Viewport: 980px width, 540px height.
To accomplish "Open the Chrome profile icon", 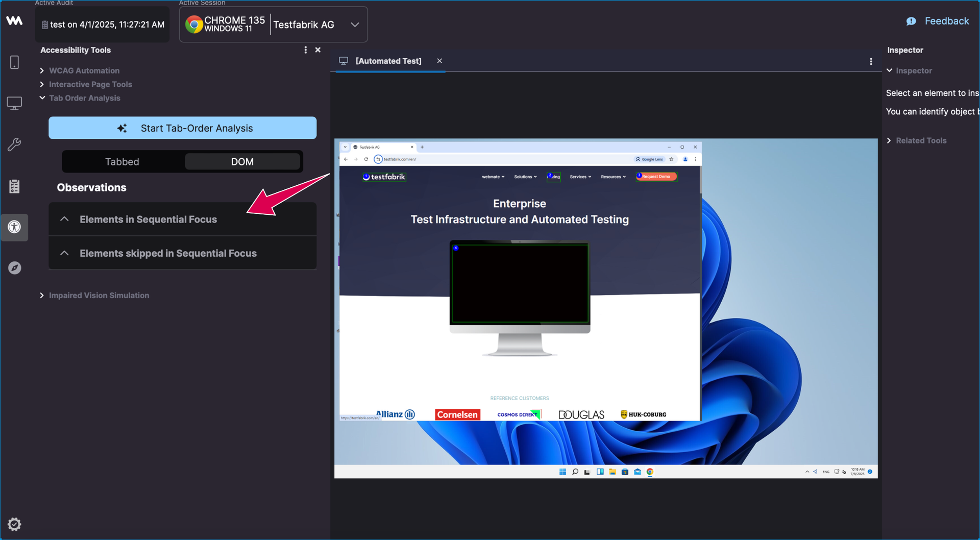I will click(685, 159).
